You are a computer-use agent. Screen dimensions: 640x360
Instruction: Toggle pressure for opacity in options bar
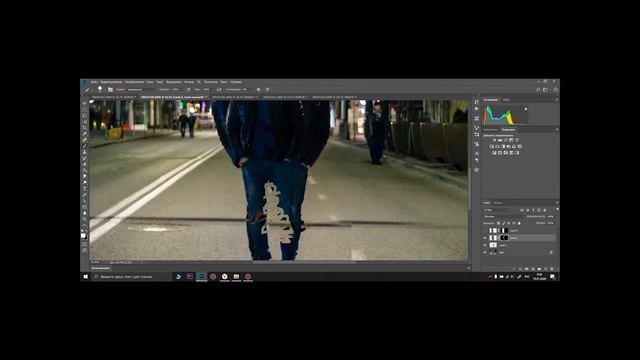tap(188, 89)
